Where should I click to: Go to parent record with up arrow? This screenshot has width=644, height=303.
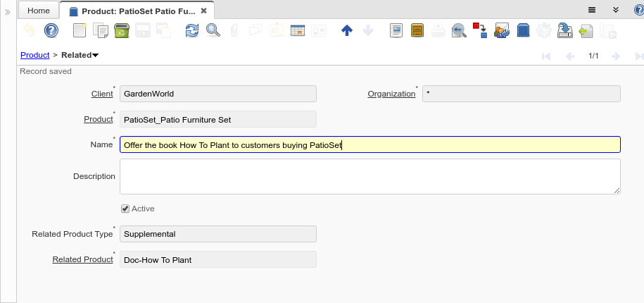tap(346, 30)
